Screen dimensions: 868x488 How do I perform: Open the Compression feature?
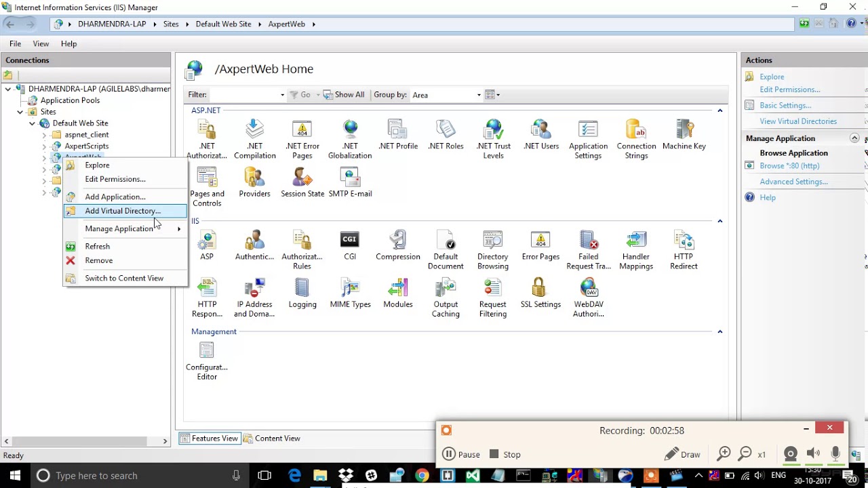[x=398, y=245]
